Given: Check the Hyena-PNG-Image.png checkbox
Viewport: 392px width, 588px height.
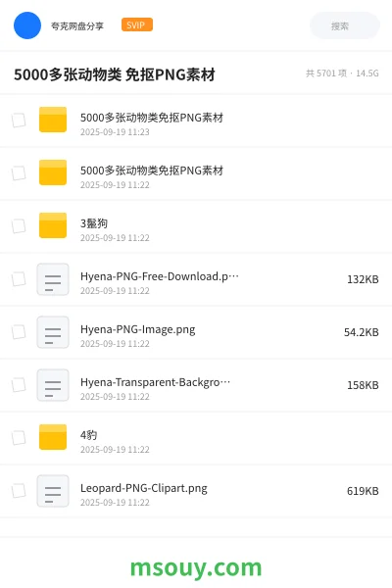Looking at the screenshot, I should tap(19, 332).
